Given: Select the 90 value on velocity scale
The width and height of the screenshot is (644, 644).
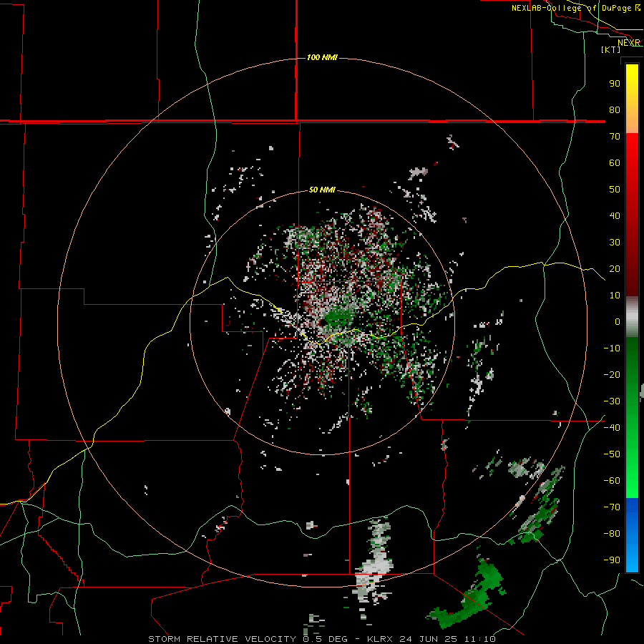Looking at the screenshot, I should point(615,84).
